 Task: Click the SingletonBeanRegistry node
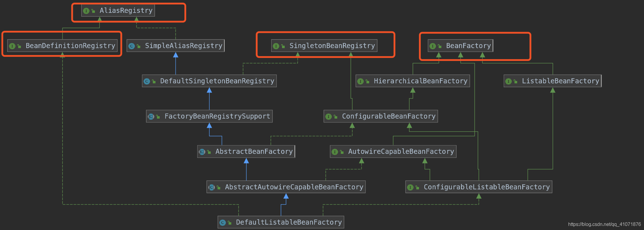click(324, 46)
